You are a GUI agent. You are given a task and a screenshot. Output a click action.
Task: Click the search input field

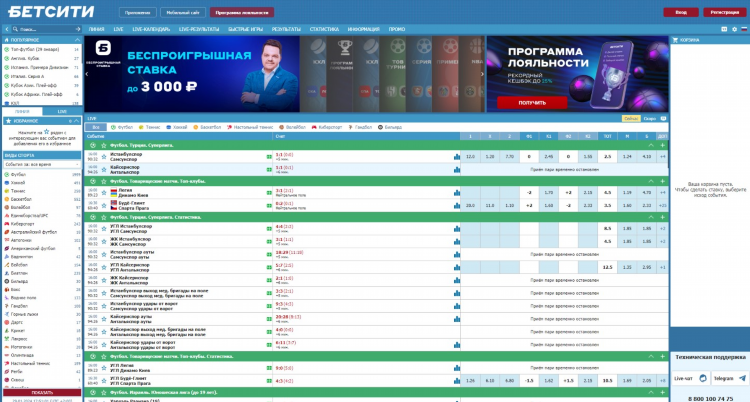[45, 29]
